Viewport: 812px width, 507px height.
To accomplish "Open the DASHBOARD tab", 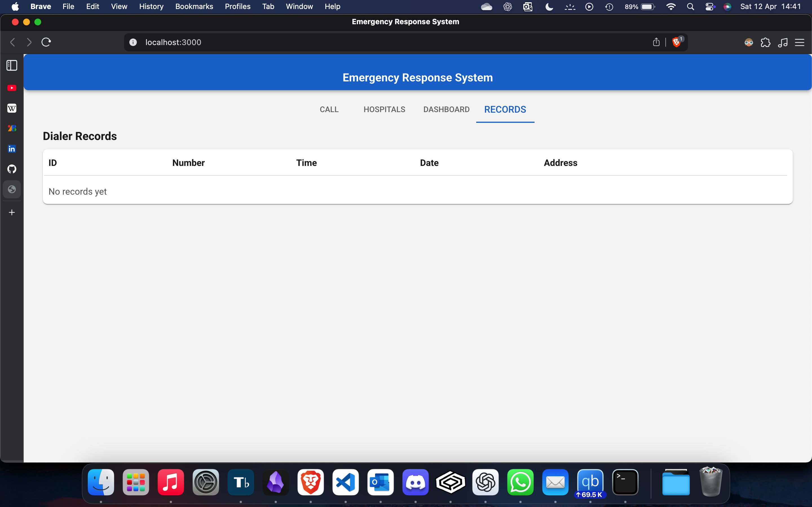I will click(446, 110).
